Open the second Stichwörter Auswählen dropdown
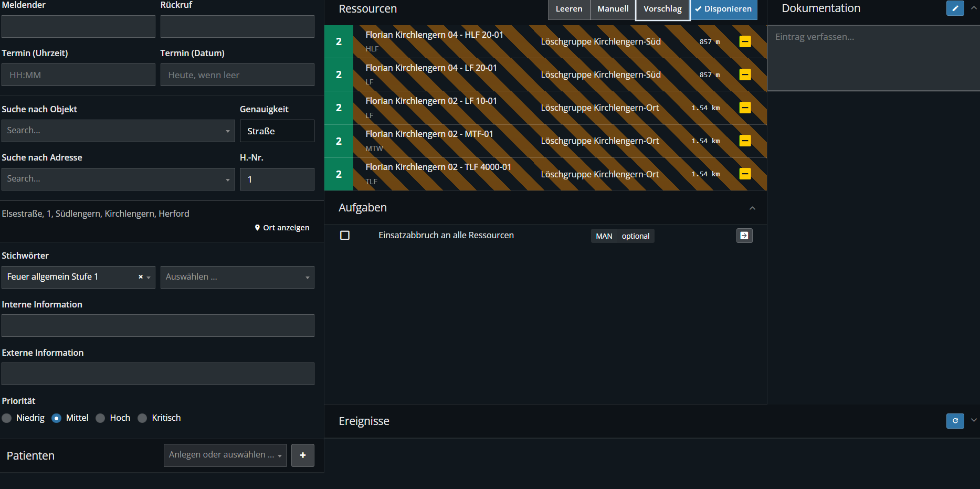Viewport: 980px width, 489px height. click(x=237, y=277)
